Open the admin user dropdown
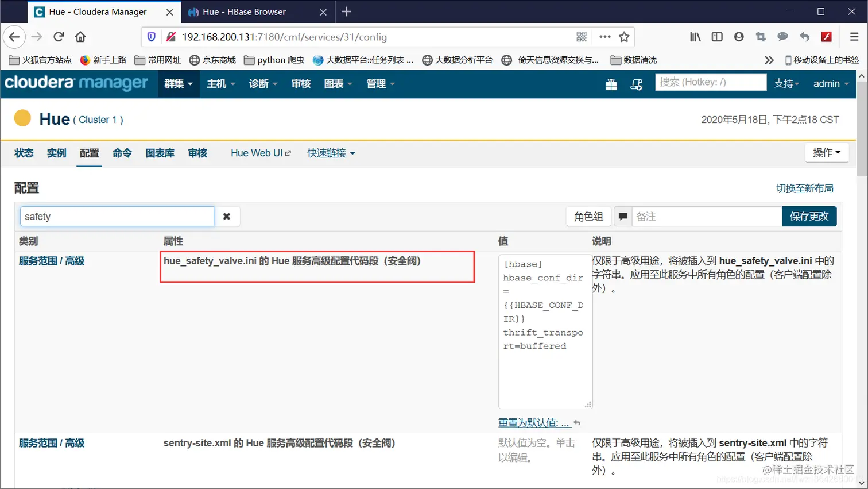 [x=831, y=84]
